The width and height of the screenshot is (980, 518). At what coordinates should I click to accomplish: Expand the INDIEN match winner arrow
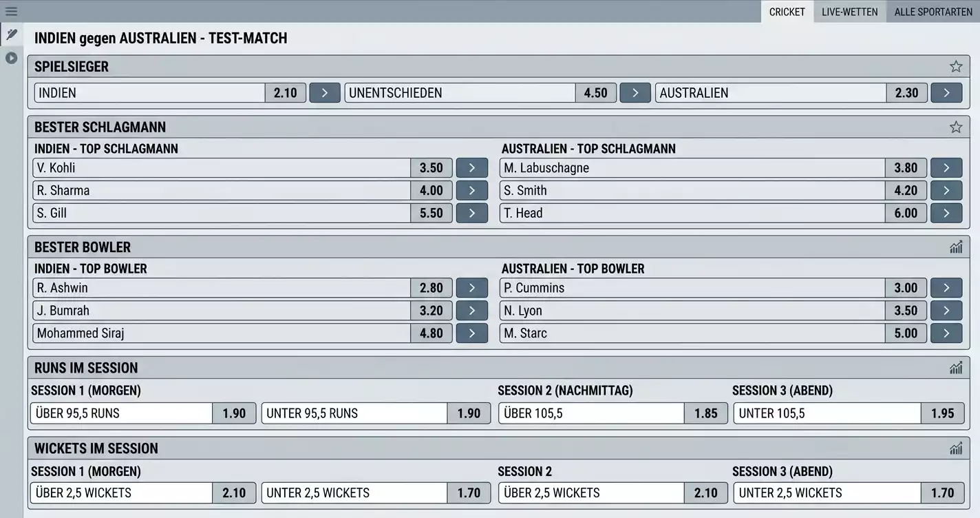click(x=325, y=93)
